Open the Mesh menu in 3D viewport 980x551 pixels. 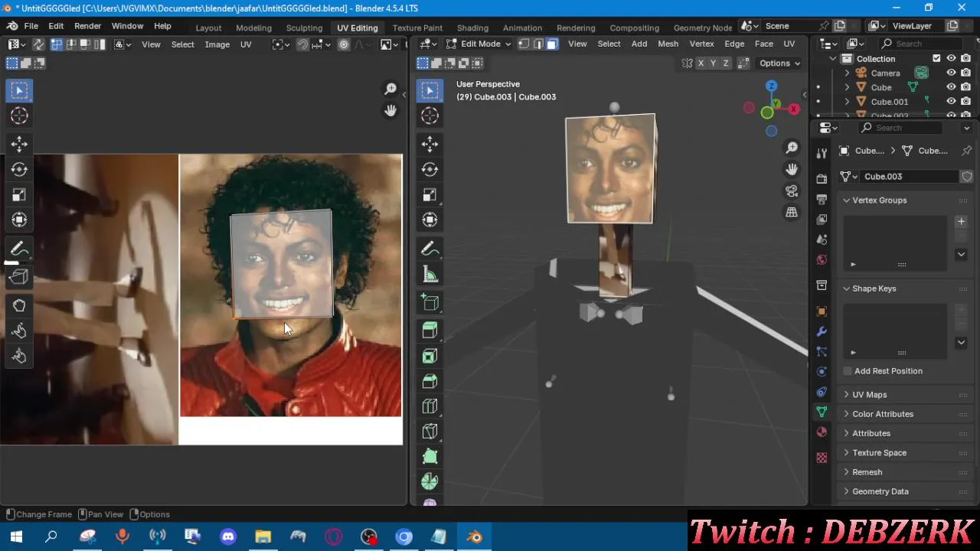(668, 44)
